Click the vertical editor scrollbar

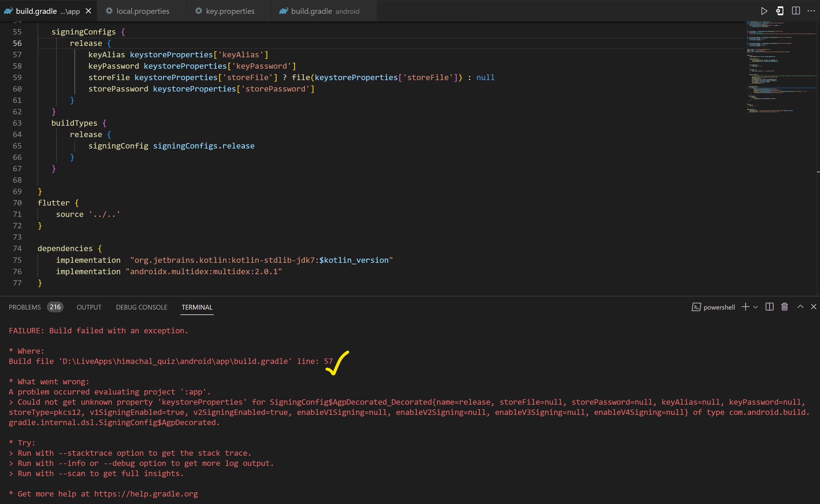coord(818,158)
